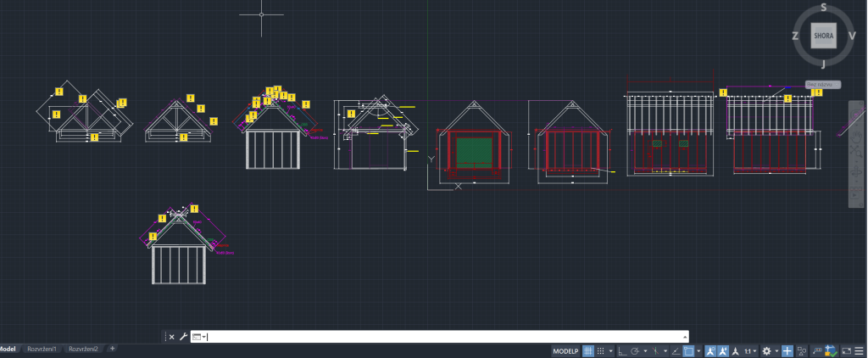Click the status bar customization menu icon

859,351
